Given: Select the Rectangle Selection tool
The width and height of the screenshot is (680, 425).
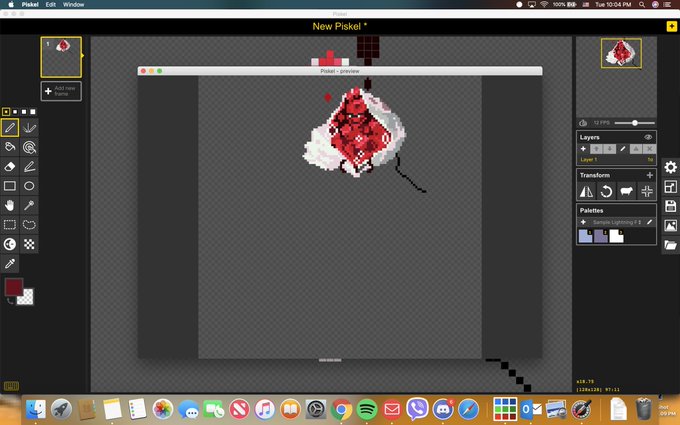Looking at the screenshot, I should (x=10, y=225).
